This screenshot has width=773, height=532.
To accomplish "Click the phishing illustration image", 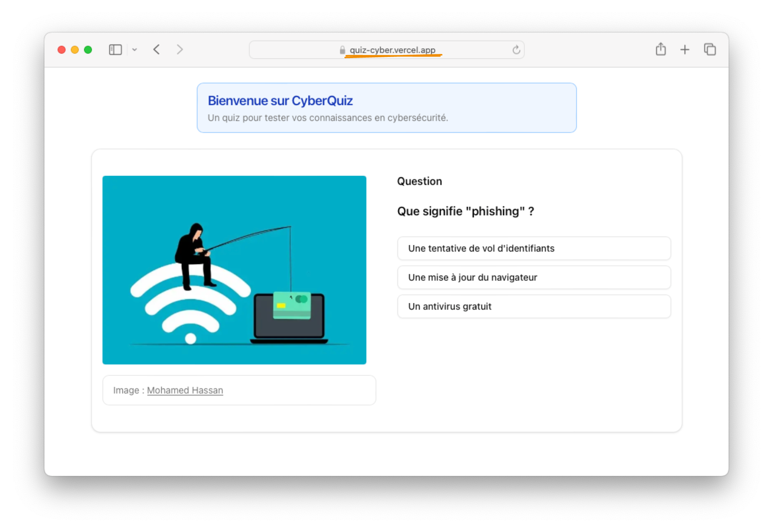I will [234, 270].
